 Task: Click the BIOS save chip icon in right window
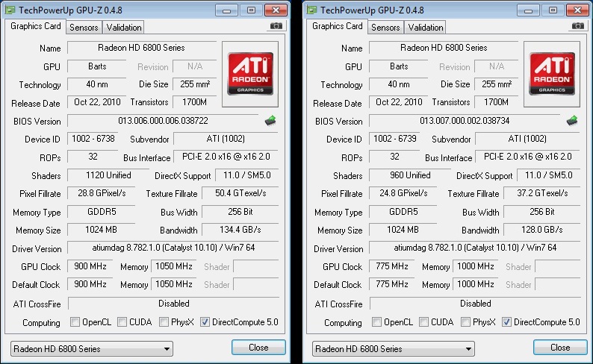(572, 121)
